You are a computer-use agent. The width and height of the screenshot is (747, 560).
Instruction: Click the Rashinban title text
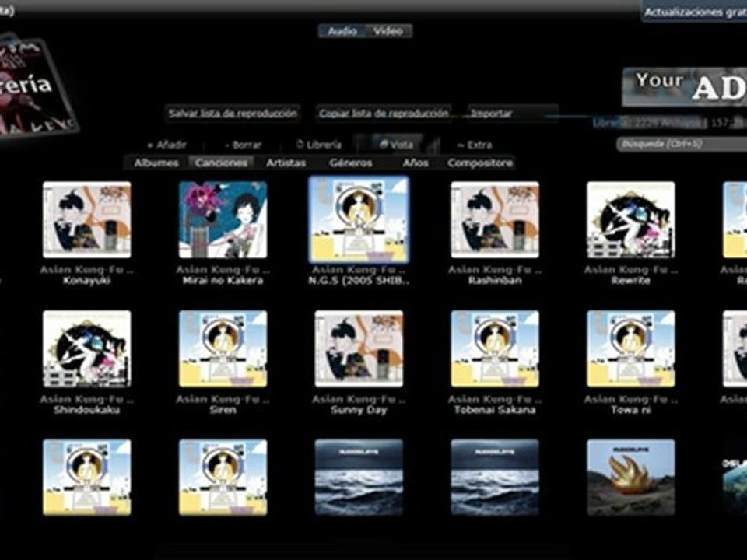click(495, 281)
